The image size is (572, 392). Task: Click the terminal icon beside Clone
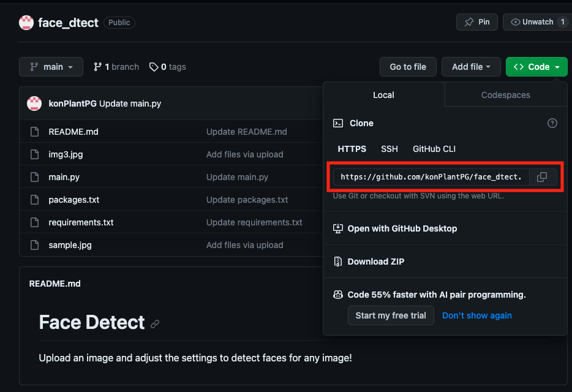(338, 123)
